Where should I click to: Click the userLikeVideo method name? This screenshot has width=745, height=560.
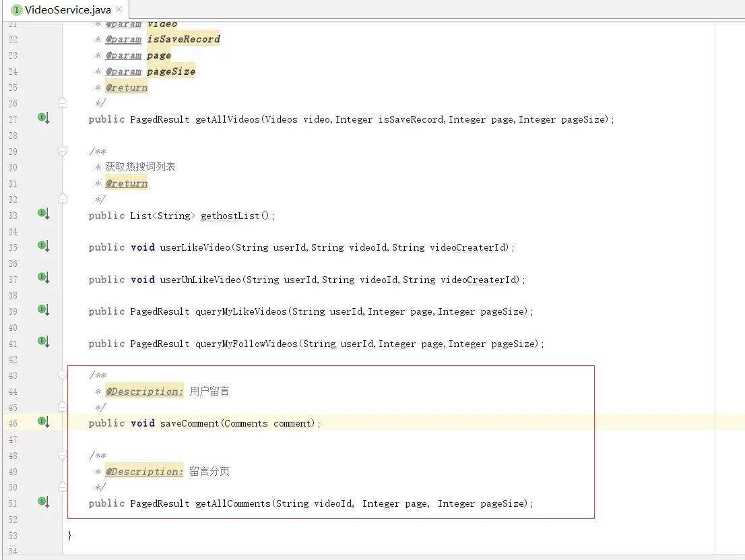point(195,248)
